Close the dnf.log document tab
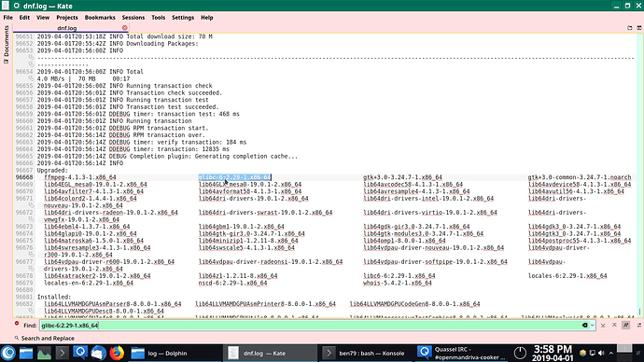 coord(125,27)
